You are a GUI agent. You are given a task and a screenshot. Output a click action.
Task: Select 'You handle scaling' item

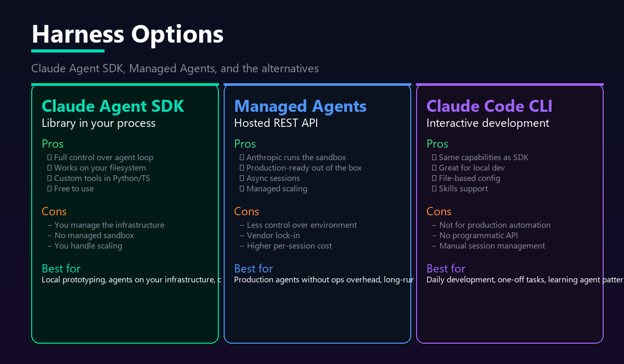pos(85,246)
